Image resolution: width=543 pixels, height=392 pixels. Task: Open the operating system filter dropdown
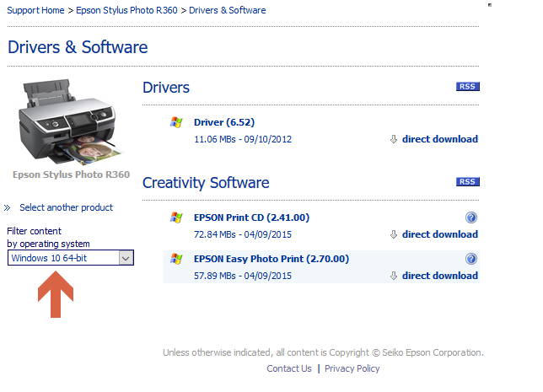(x=71, y=258)
